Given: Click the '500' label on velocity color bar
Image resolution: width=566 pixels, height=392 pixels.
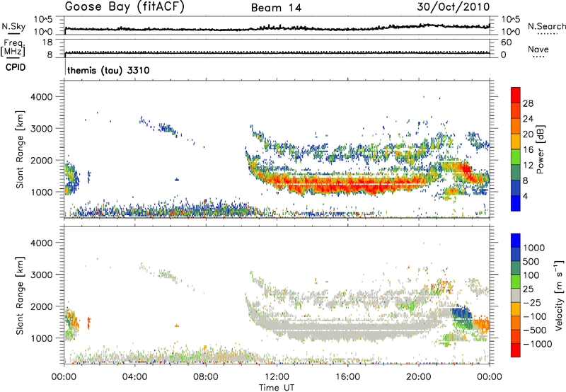Looking at the screenshot, I should tap(531, 261).
